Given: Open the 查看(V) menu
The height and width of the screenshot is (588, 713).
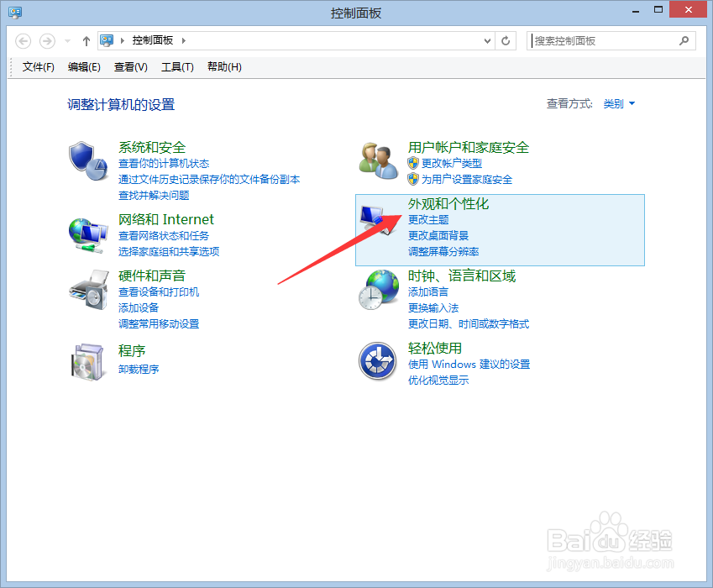Looking at the screenshot, I should click(130, 67).
